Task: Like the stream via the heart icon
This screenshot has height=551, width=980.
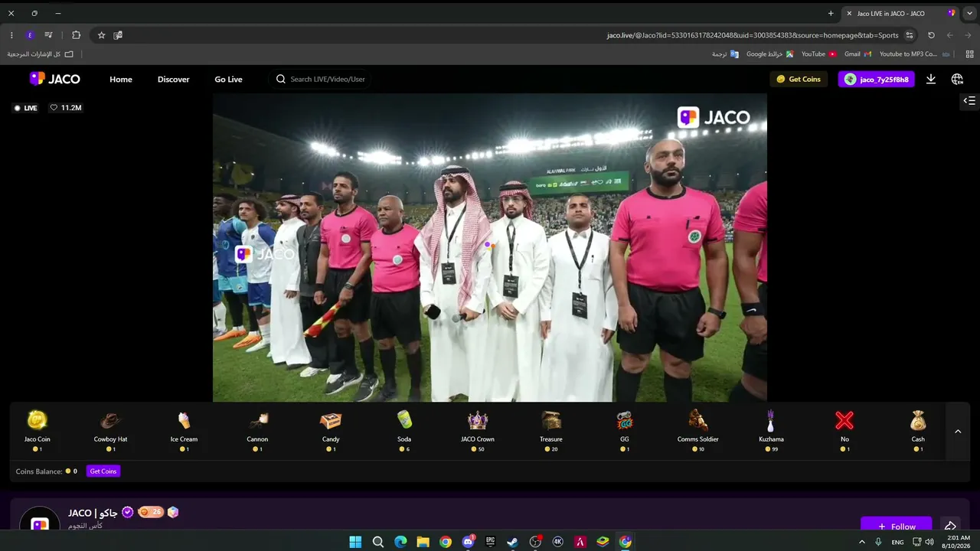Action: click(x=54, y=108)
